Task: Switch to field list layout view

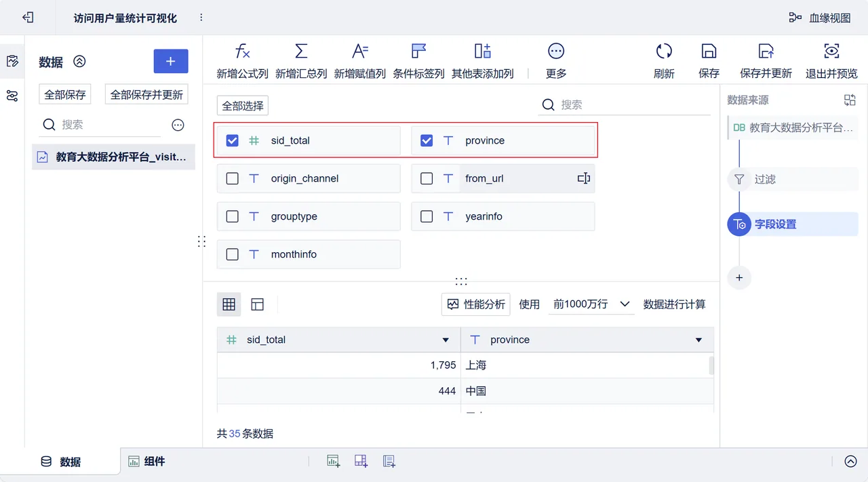Action: click(257, 304)
